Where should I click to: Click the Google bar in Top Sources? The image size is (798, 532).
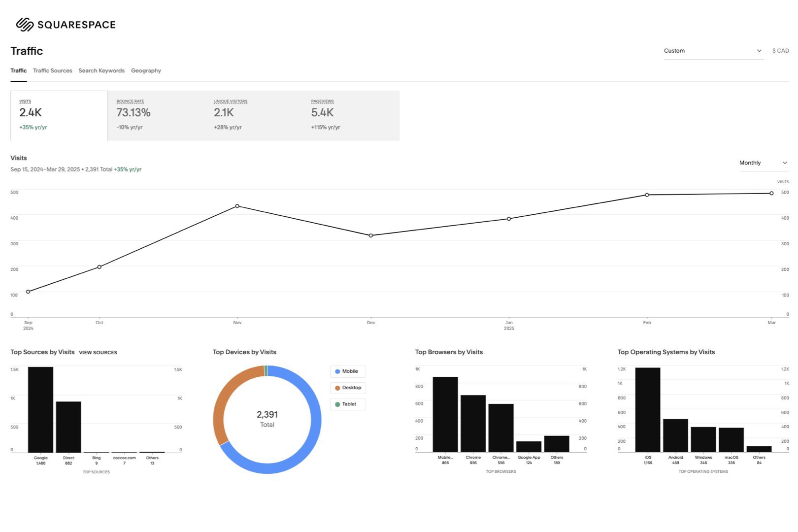[x=40, y=409]
